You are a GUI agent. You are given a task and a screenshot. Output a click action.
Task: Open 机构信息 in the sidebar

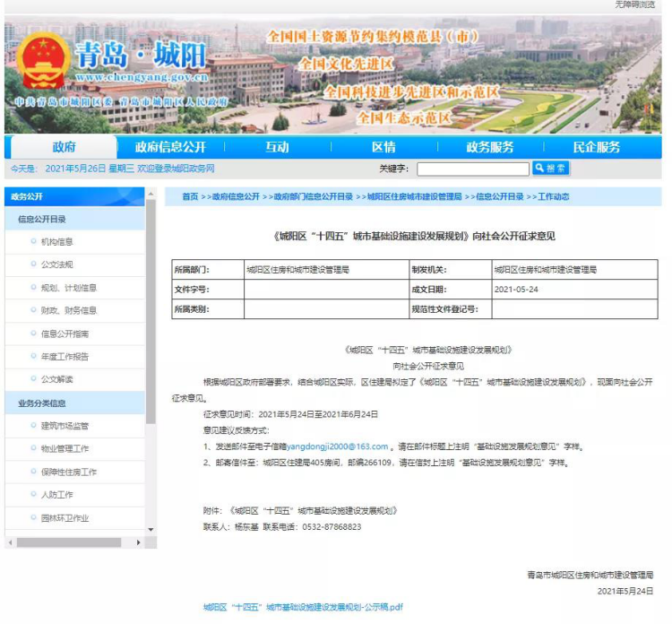click(x=57, y=242)
